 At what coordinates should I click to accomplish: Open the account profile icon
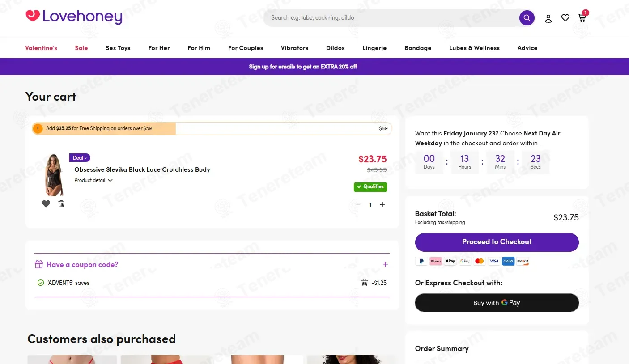pos(548,18)
